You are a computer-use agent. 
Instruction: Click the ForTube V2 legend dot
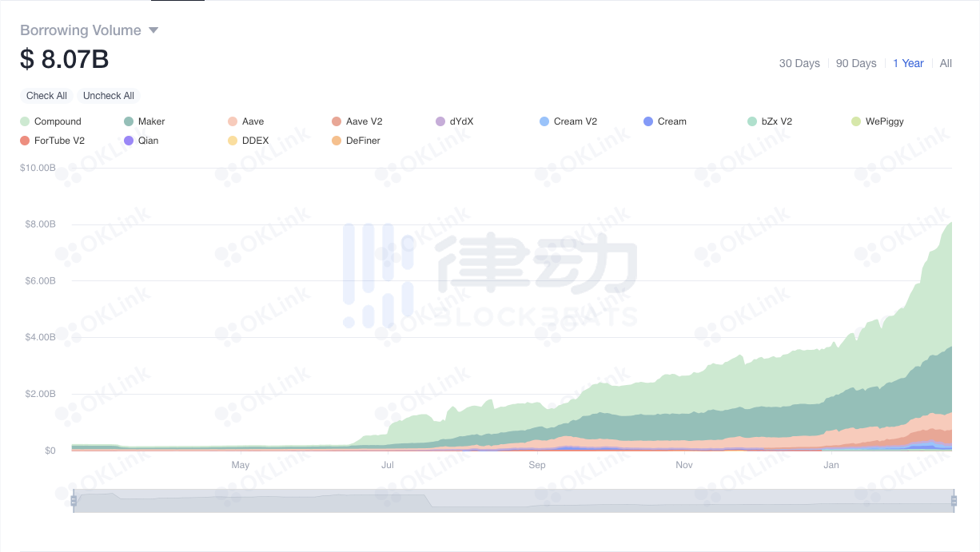point(25,141)
